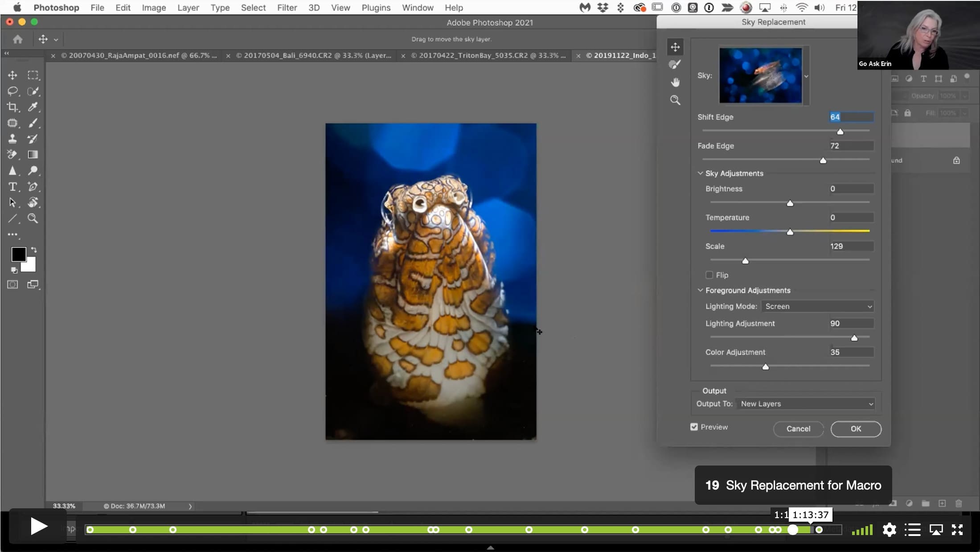Select the Hand tool in Sky Replacement

point(675,82)
